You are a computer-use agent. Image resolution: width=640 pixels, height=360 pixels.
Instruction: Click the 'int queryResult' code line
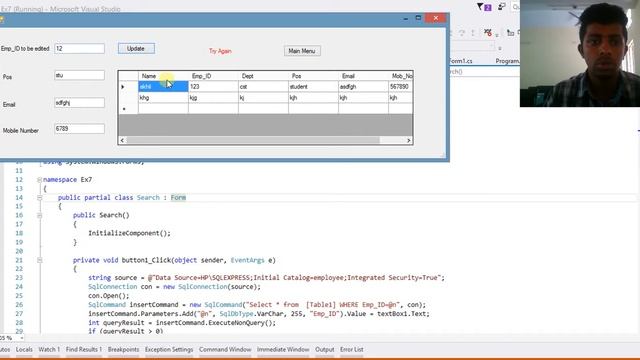click(x=182, y=323)
